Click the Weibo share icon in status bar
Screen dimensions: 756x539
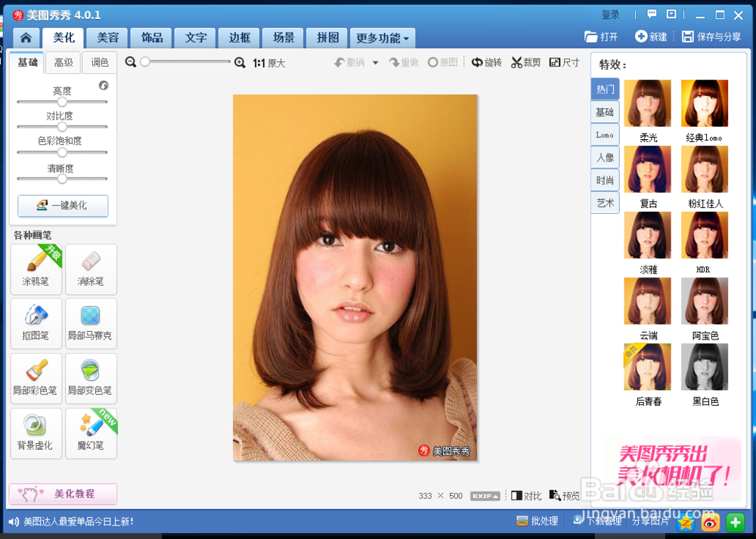click(710, 522)
